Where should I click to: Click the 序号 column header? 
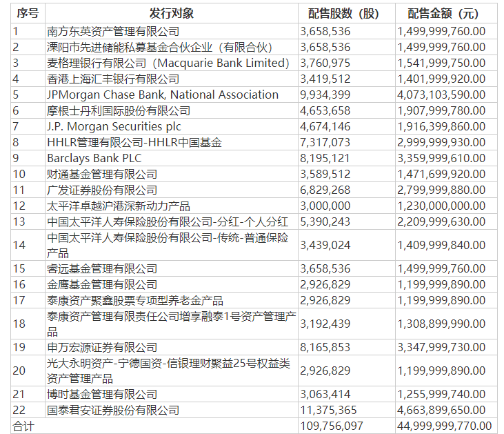click(28, 14)
